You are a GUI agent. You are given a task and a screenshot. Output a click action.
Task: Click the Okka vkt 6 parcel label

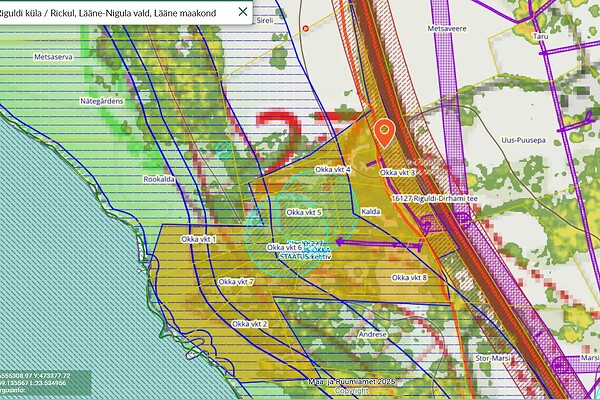284,247
